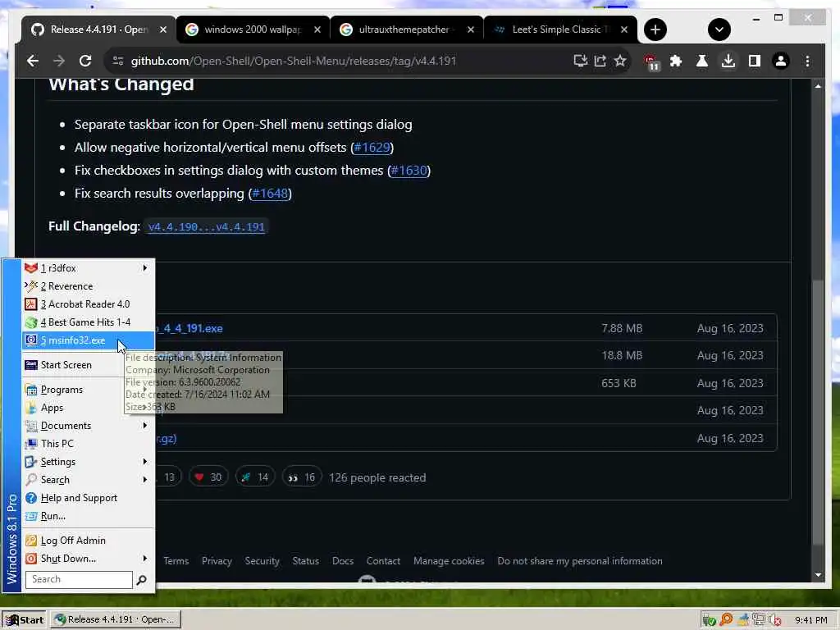Reload the GitHub release page
Screen dimensions: 840x630
click(x=85, y=61)
